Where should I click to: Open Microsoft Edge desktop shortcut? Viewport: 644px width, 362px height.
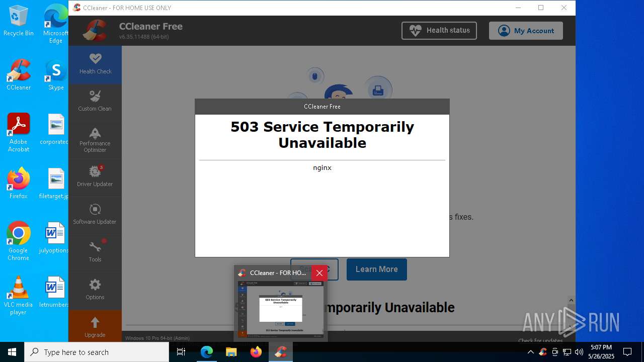(x=56, y=24)
